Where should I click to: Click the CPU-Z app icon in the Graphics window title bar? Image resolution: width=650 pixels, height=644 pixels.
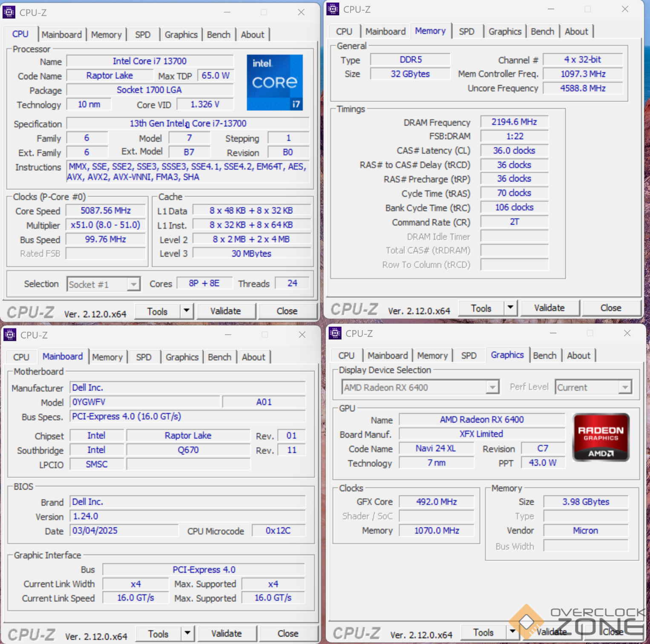(x=335, y=333)
